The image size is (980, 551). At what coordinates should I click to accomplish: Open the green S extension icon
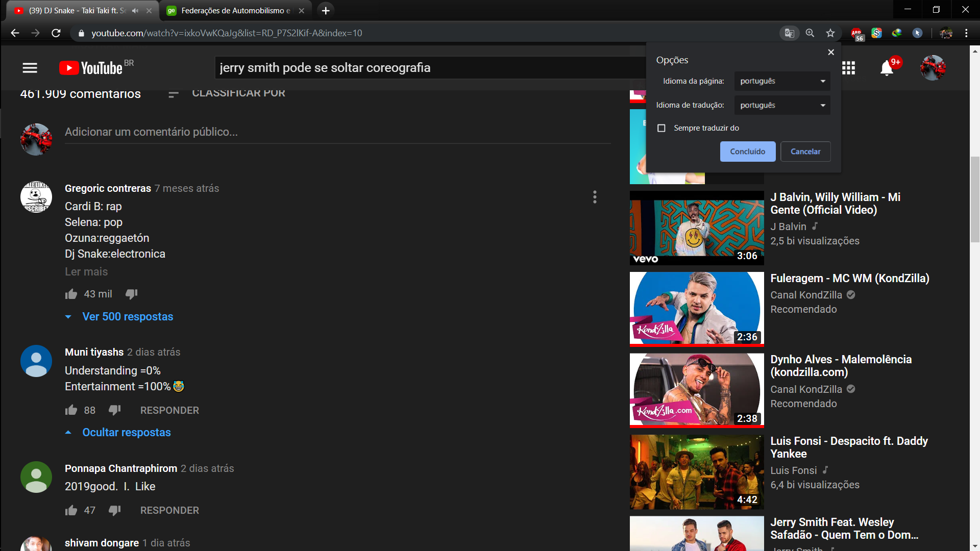coord(876,33)
